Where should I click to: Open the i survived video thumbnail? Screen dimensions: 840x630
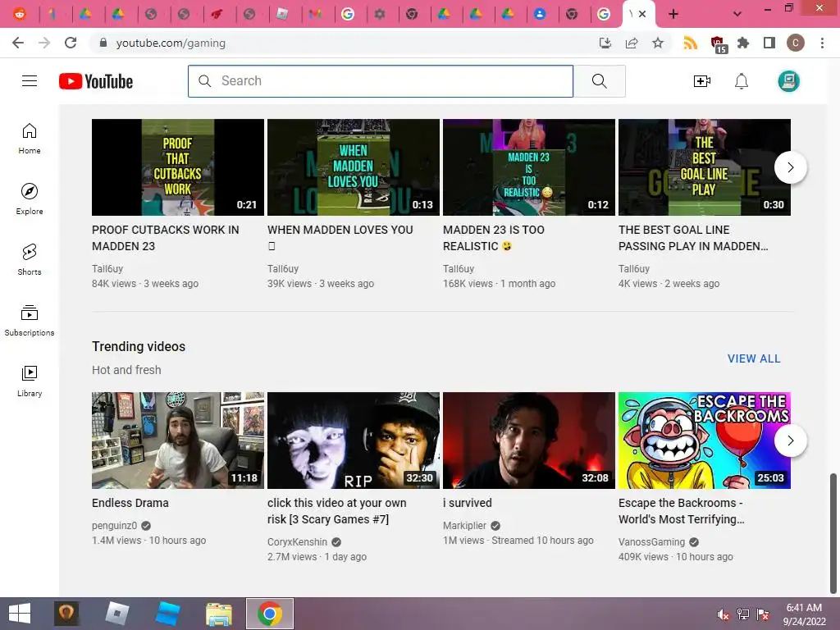[529, 441]
